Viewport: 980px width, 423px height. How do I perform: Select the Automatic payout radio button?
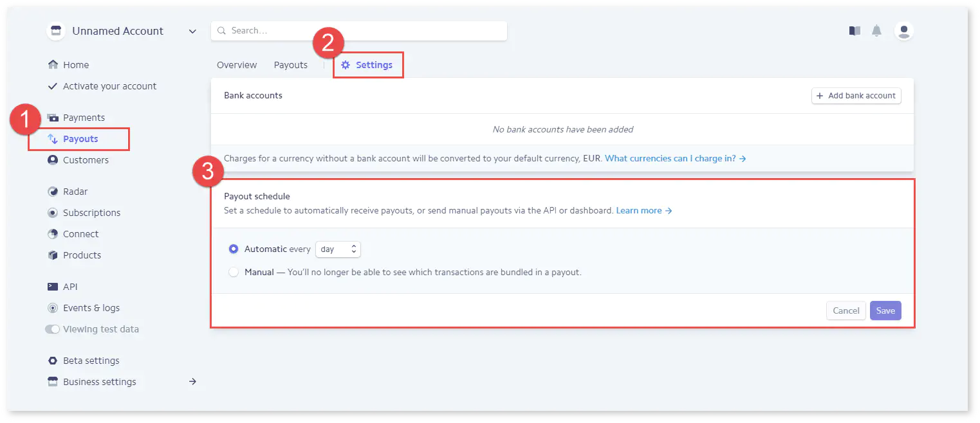pos(234,249)
